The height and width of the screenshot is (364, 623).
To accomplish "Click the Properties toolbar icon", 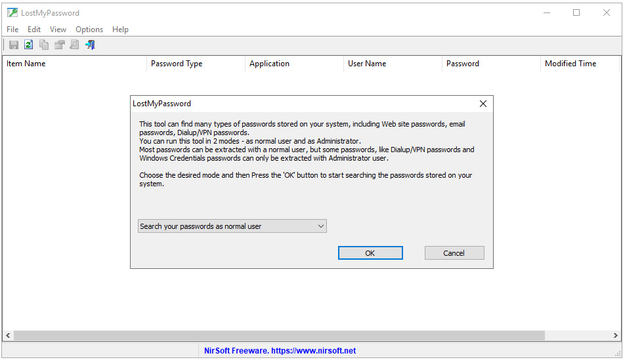I will click(x=59, y=45).
